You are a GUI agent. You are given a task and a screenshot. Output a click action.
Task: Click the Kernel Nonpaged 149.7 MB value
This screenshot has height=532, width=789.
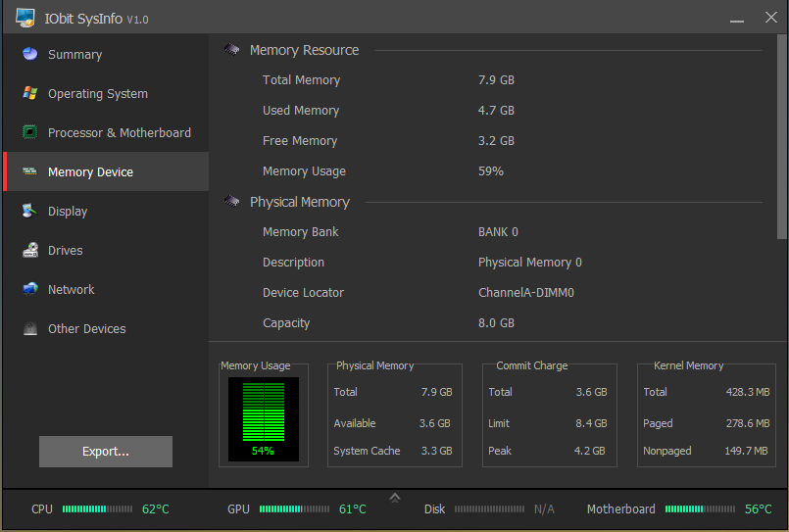[x=746, y=451]
